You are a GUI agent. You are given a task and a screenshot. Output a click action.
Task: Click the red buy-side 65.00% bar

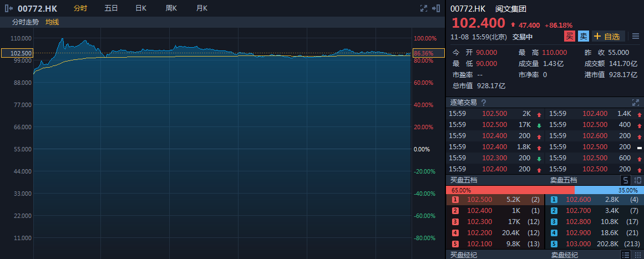click(510, 190)
